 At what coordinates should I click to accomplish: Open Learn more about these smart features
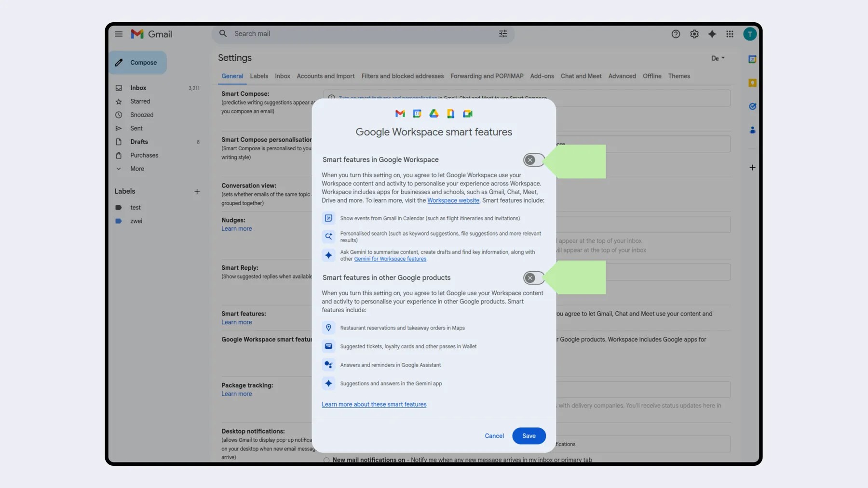pos(374,405)
